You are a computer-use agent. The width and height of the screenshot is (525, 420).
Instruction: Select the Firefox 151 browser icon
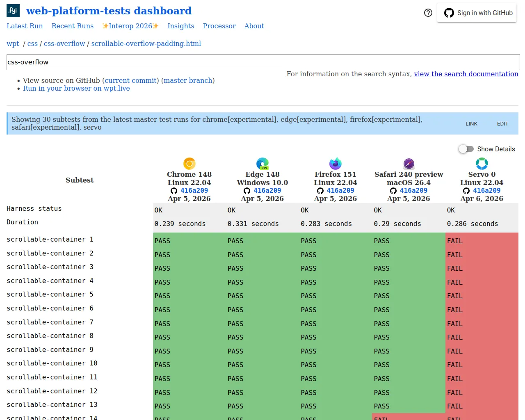[335, 163]
